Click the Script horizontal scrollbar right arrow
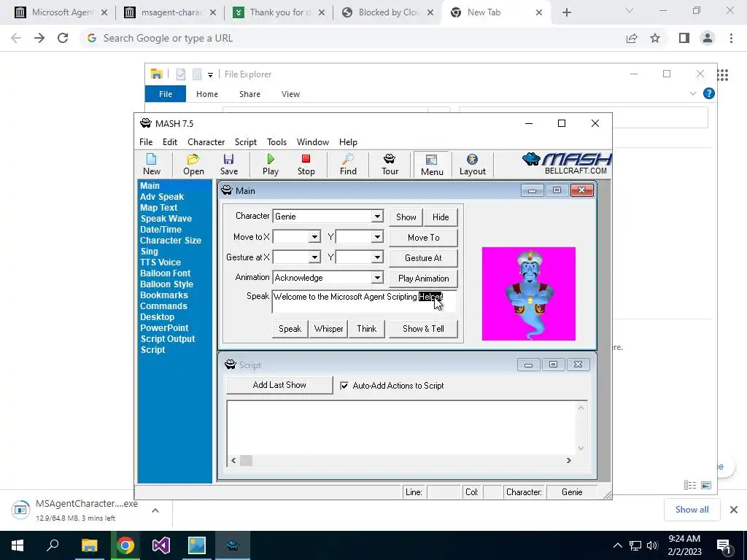 pyautogui.click(x=568, y=461)
